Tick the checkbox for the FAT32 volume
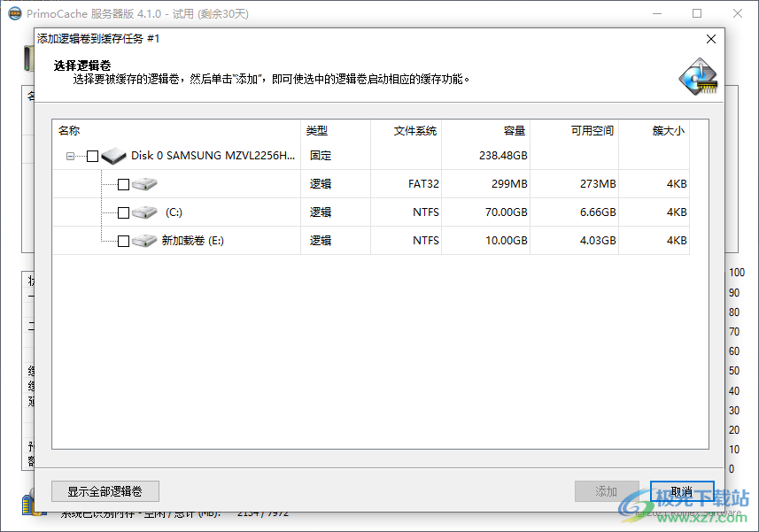Image resolution: width=759 pixels, height=532 pixels. coord(123,184)
